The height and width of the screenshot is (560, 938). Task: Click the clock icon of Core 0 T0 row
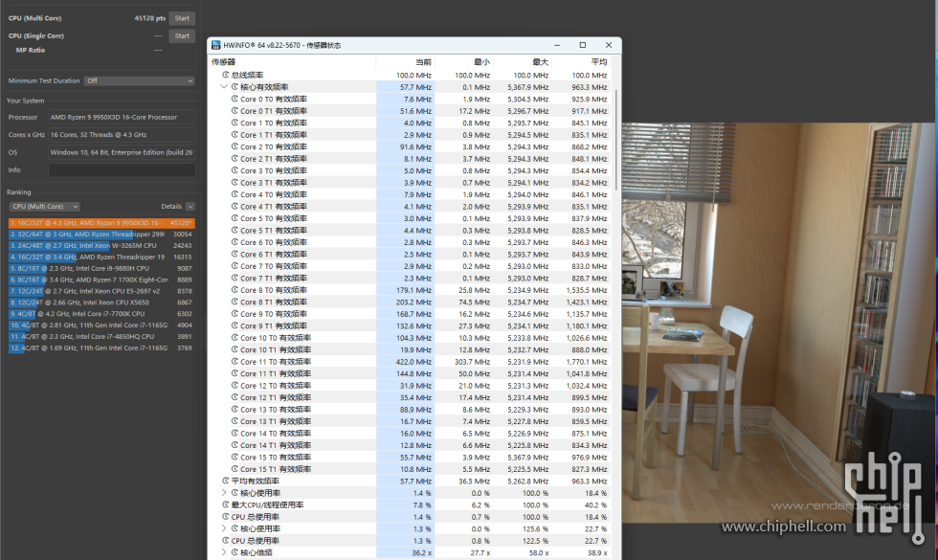pos(234,99)
